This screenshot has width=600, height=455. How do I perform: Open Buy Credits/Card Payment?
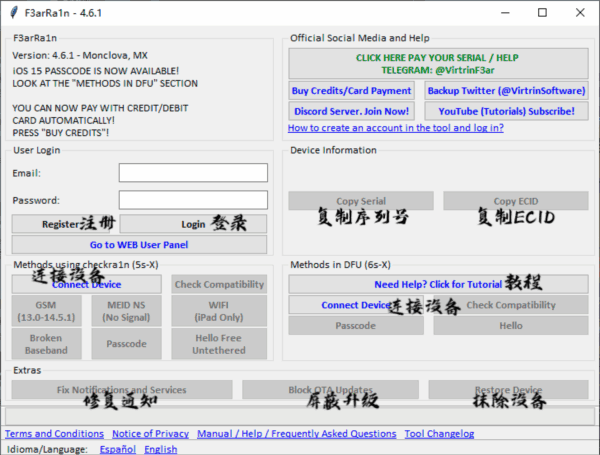[351, 91]
